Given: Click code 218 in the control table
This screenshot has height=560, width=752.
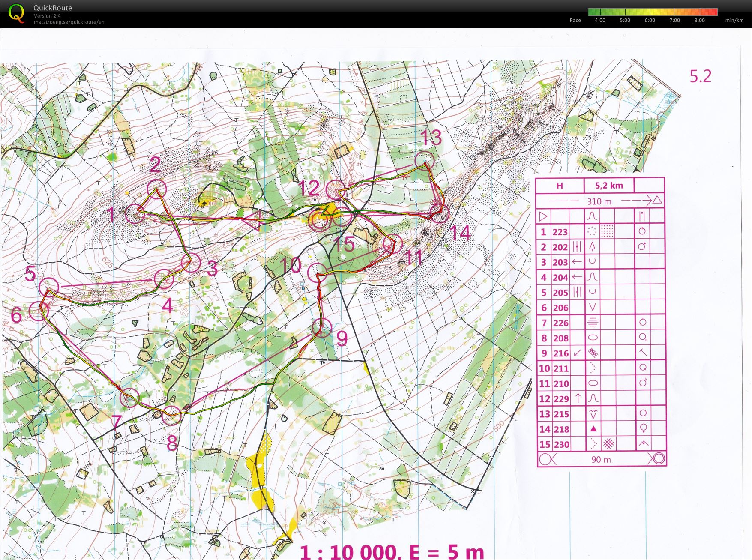Looking at the screenshot, I should pyautogui.click(x=560, y=429).
